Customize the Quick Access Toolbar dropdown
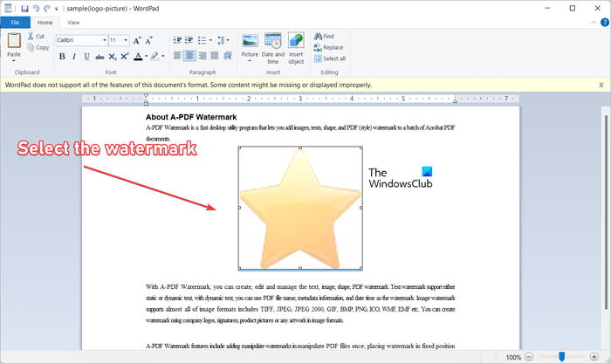This screenshot has height=364, width=611. click(x=56, y=9)
